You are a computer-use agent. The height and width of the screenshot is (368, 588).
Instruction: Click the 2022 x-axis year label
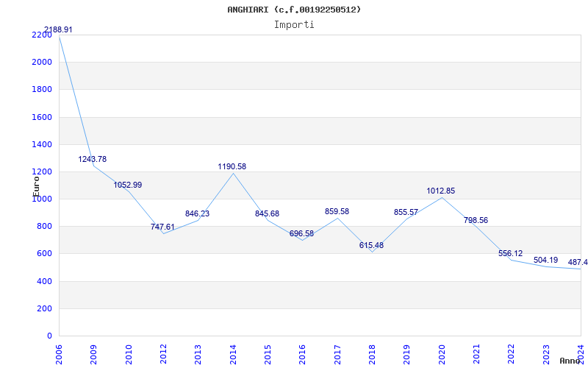pos(511,354)
